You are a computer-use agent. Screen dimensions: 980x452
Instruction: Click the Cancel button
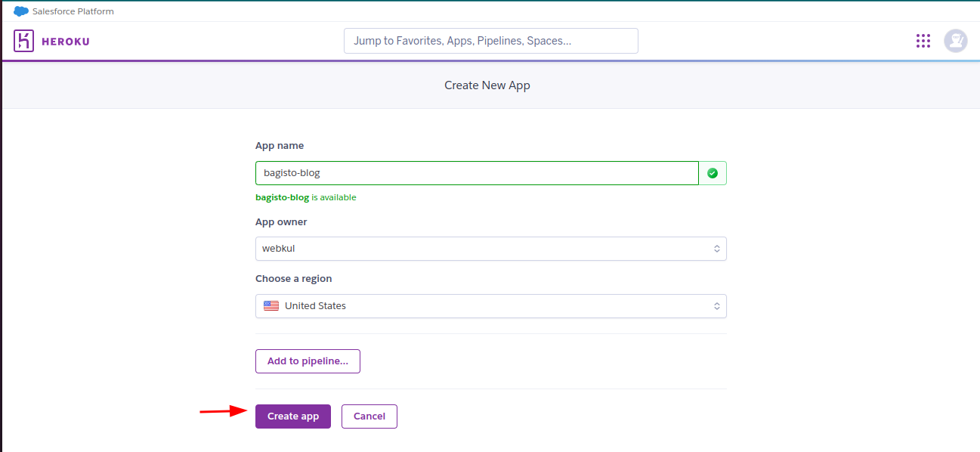pyautogui.click(x=369, y=416)
